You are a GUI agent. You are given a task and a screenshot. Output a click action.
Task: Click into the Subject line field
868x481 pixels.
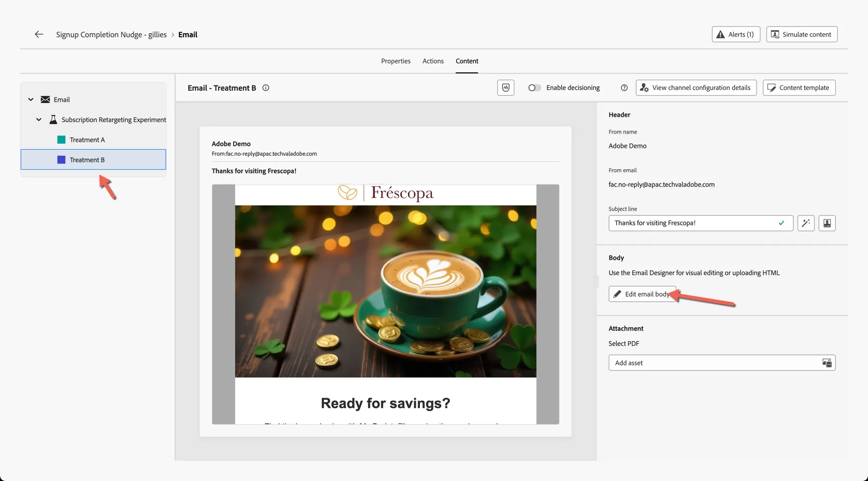pos(701,223)
